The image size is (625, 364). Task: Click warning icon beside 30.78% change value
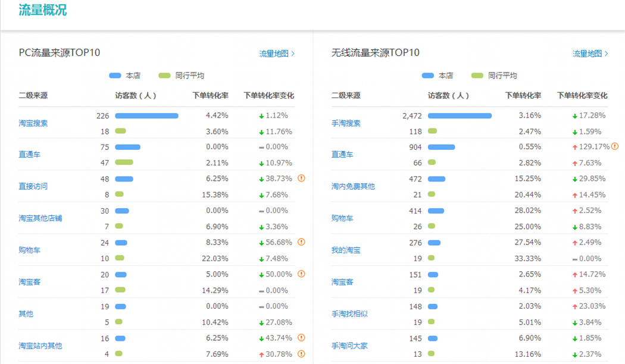301,354
